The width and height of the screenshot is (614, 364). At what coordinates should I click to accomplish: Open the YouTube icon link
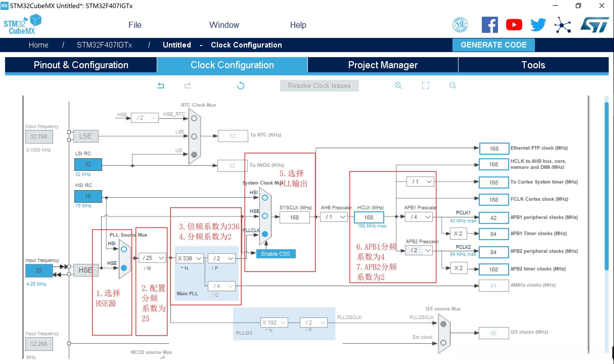tap(514, 25)
